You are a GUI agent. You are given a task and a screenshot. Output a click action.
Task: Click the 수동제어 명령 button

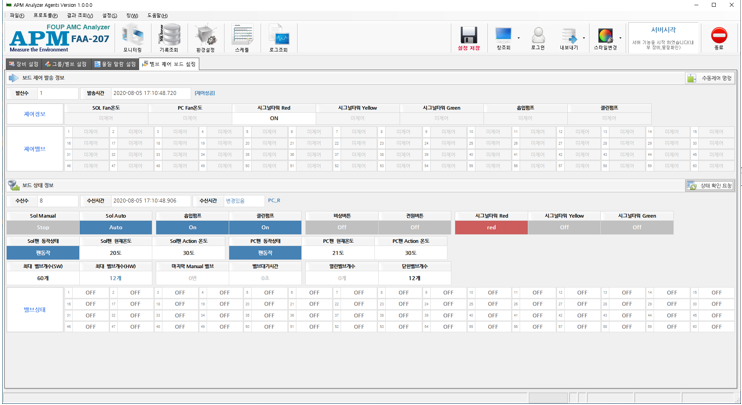710,78
